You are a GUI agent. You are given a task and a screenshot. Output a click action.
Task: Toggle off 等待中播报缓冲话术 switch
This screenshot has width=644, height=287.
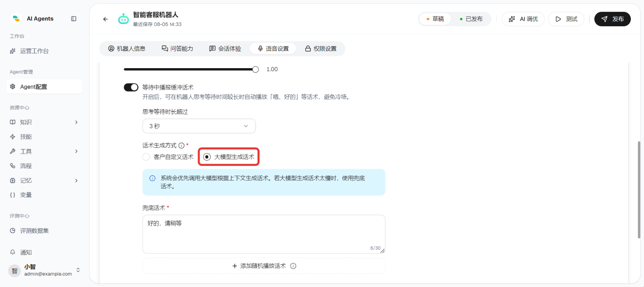131,87
